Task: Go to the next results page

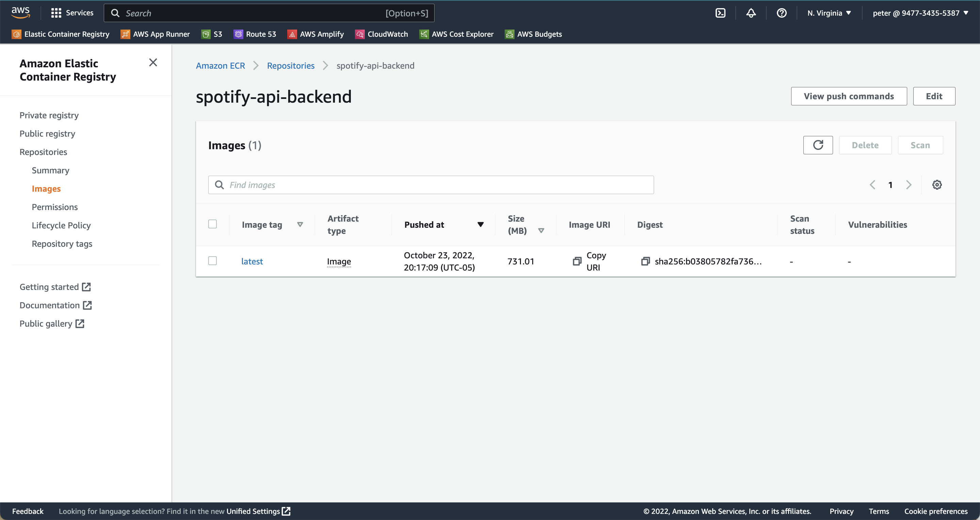Action: (909, 185)
